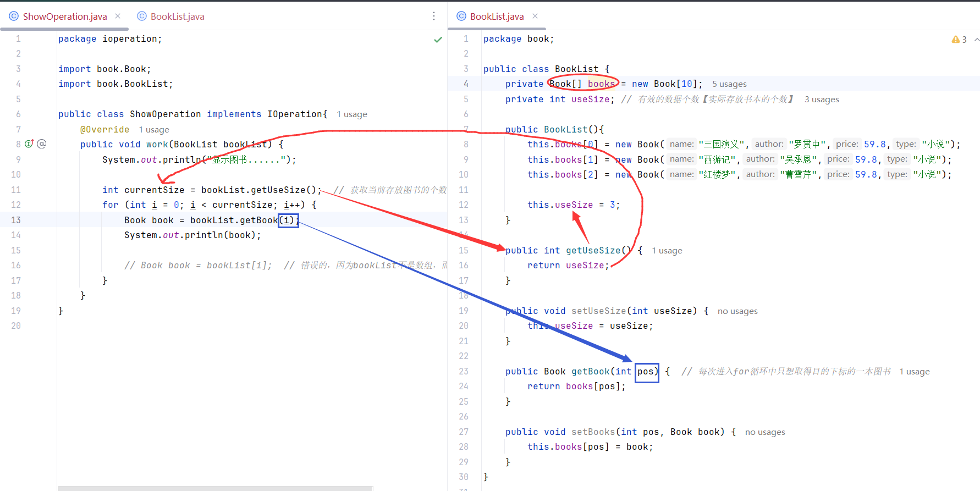Click 'this.books[pos] = book;' statement

[590, 447]
